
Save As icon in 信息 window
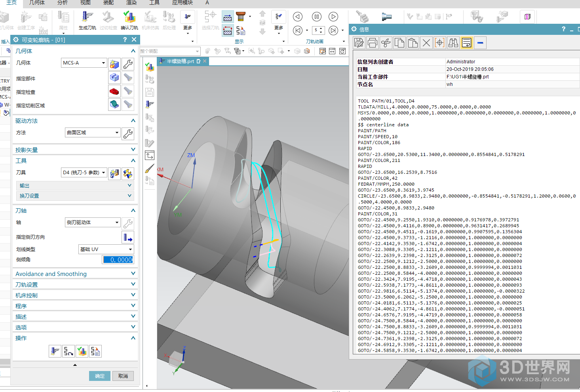(x=359, y=43)
